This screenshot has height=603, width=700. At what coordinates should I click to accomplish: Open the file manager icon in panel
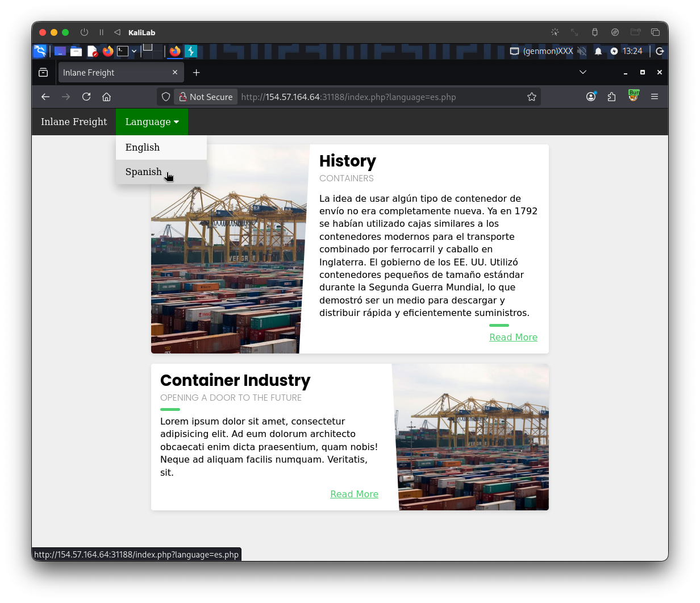click(76, 51)
